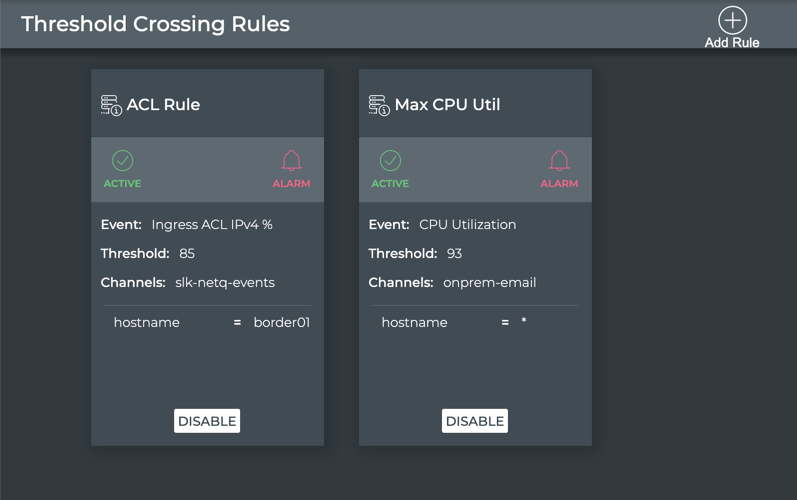Click the CPU Utilization event text

click(467, 225)
